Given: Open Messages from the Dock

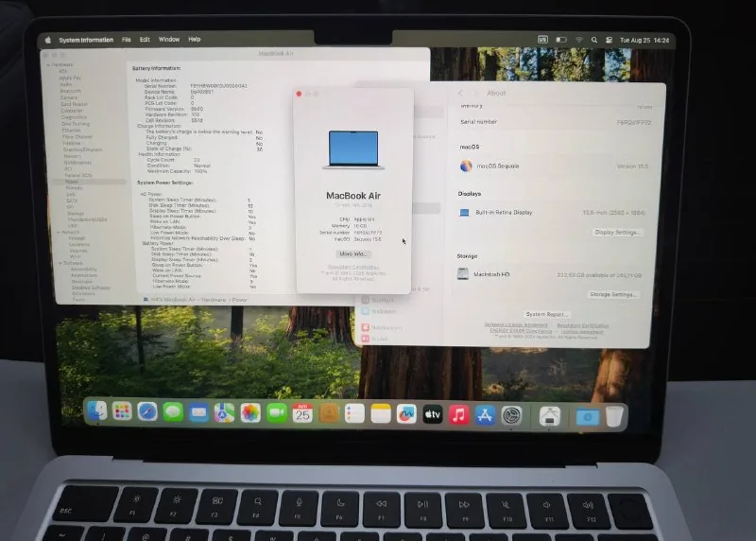Looking at the screenshot, I should tap(173, 412).
